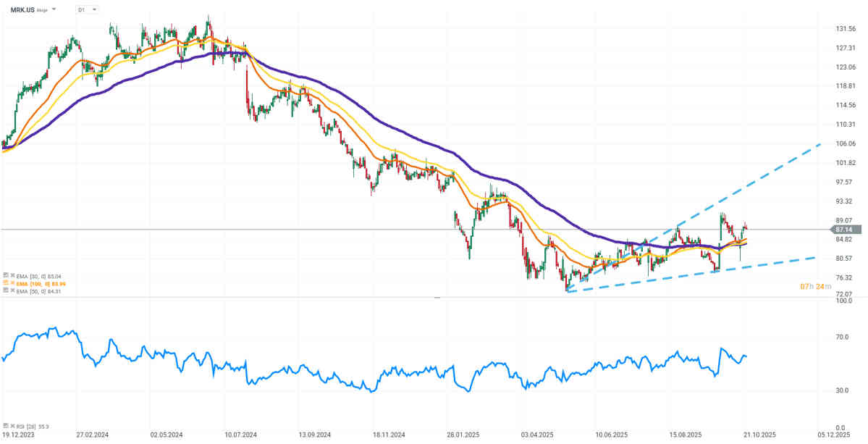Select the lower dashed blue trendline
The width and height of the screenshot is (868, 444).
click(x=724, y=268)
